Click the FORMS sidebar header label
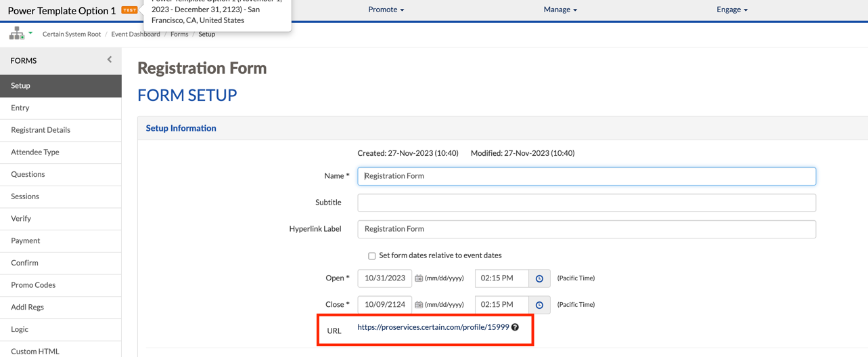This screenshot has height=357, width=868. [24, 60]
